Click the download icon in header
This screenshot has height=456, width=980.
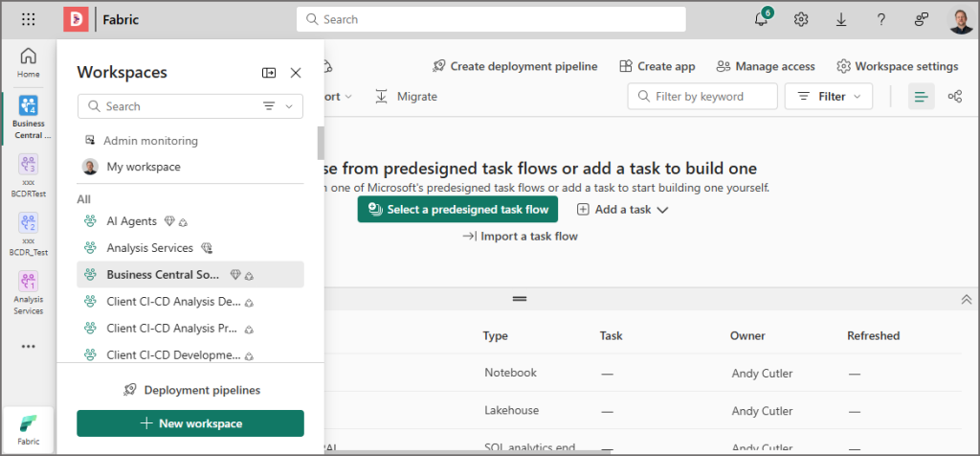tap(841, 19)
